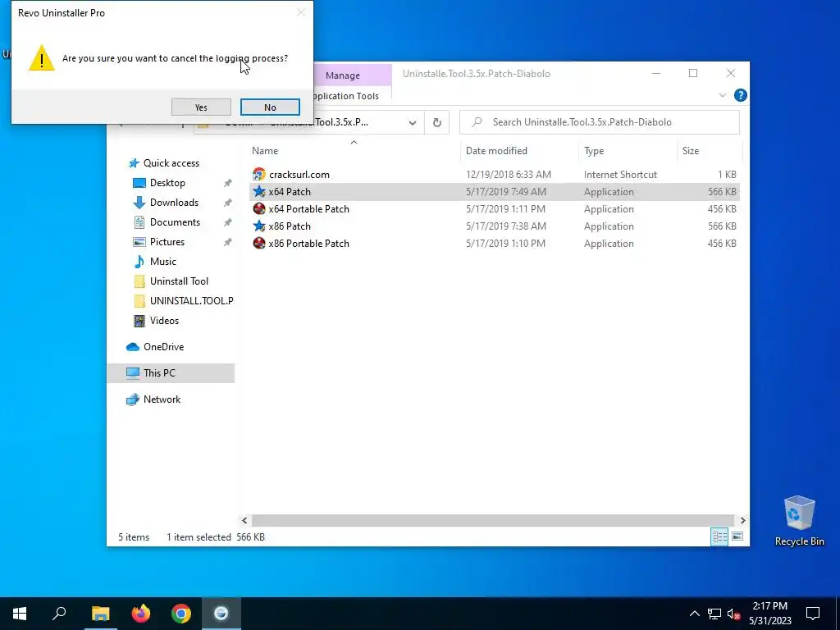Image resolution: width=840 pixels, height=630 pixels.
Task: Select the x86 Patch star icon
Action: 258,226
